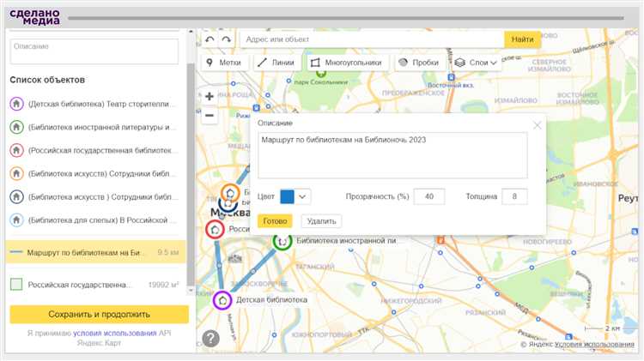Zoom in the map with plus button
Image resolution: width=644 pixels, height=361 pixels.
[210, 96]
